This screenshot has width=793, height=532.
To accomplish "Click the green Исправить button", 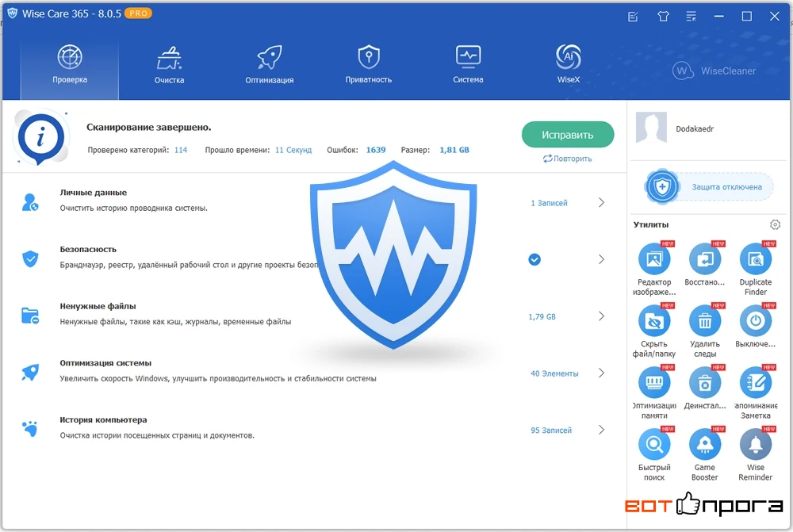I will [568, 135].
